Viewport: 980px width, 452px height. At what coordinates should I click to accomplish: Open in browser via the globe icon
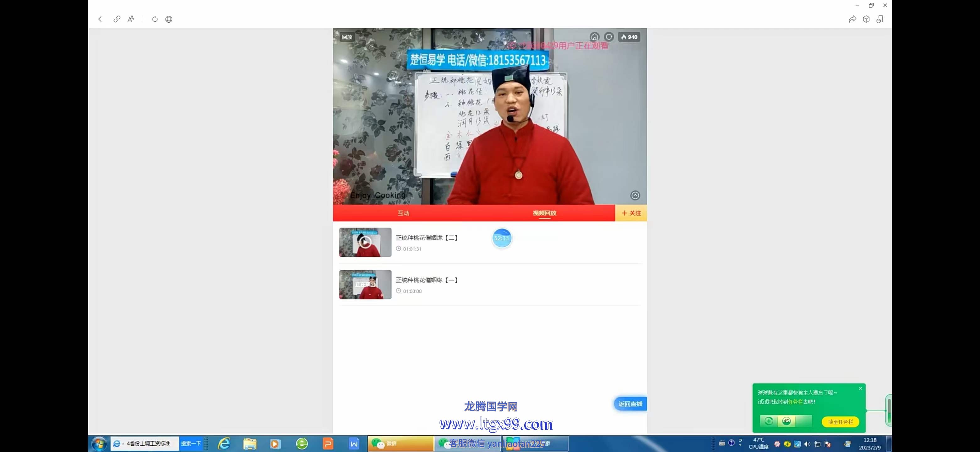coord(169,19)
